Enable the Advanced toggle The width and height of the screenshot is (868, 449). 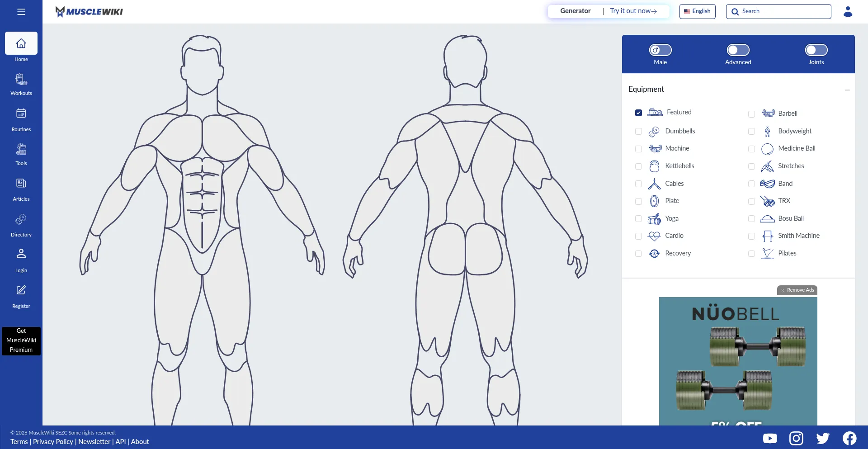click(x=738, y=50)
